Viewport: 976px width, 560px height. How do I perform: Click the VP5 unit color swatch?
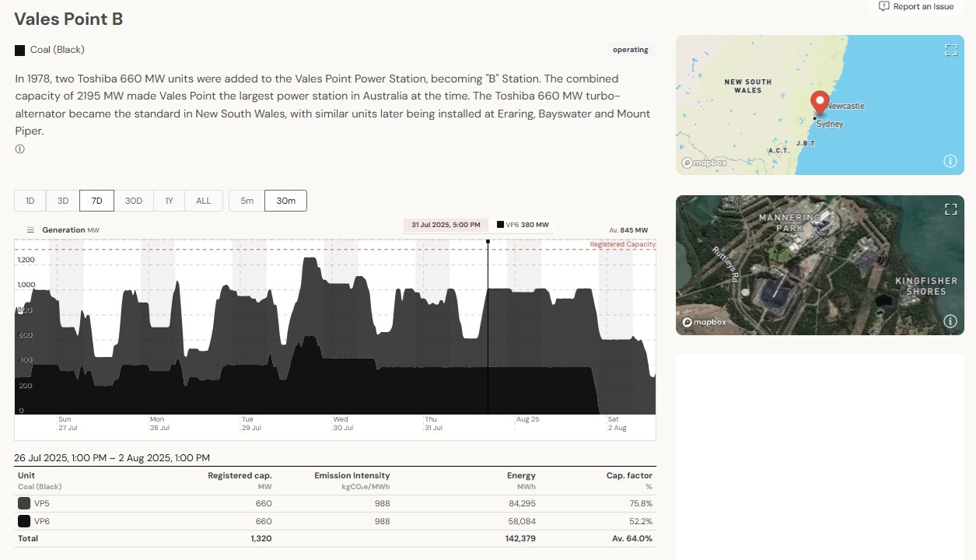point(24,503)
